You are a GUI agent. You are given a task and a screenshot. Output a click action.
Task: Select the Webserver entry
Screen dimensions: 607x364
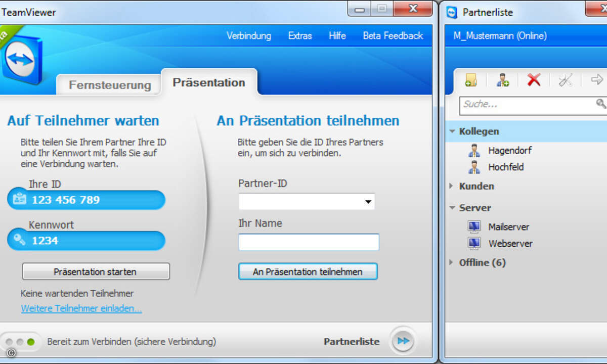pos(510,243)
